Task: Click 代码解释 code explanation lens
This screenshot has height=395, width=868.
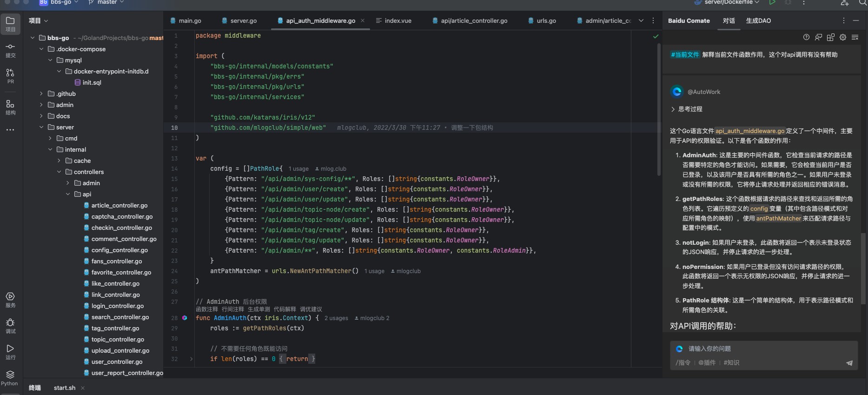Action: click(285, 309)
